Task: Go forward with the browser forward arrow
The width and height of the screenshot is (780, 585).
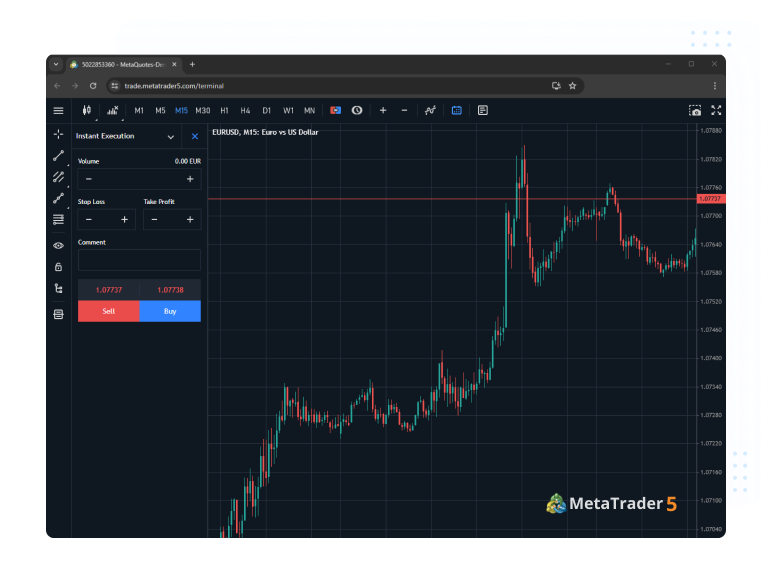Action: coord(75,86)
